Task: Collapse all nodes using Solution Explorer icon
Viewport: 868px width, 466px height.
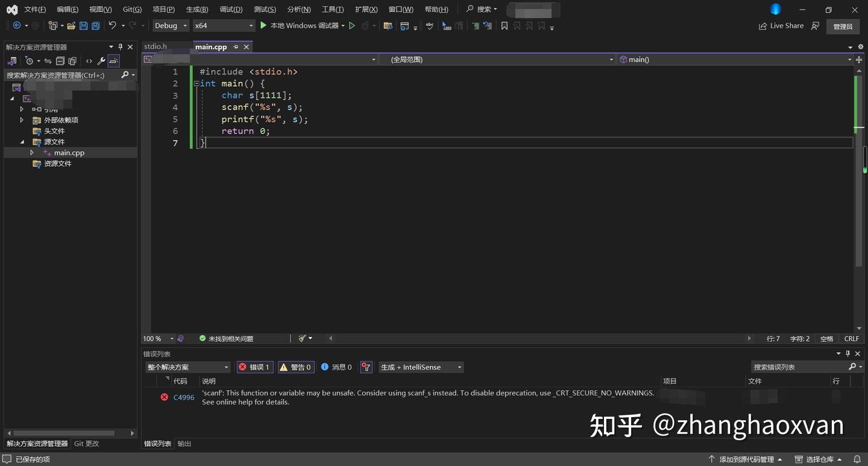Action: point(60,60)
